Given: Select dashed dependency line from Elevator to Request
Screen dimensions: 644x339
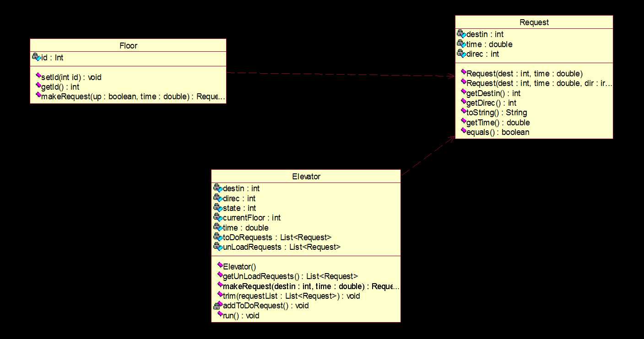Looking at the screenshot, I should [x=428, y=156].
